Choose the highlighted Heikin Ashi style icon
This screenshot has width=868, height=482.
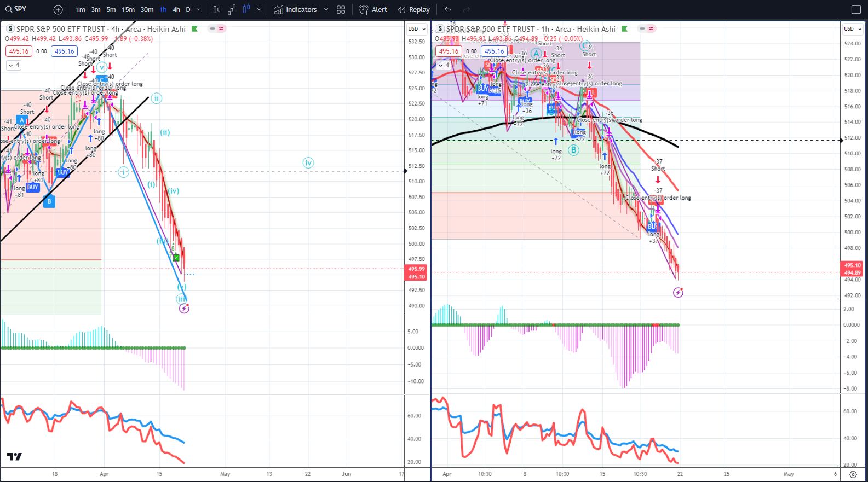tap(246, 10)
